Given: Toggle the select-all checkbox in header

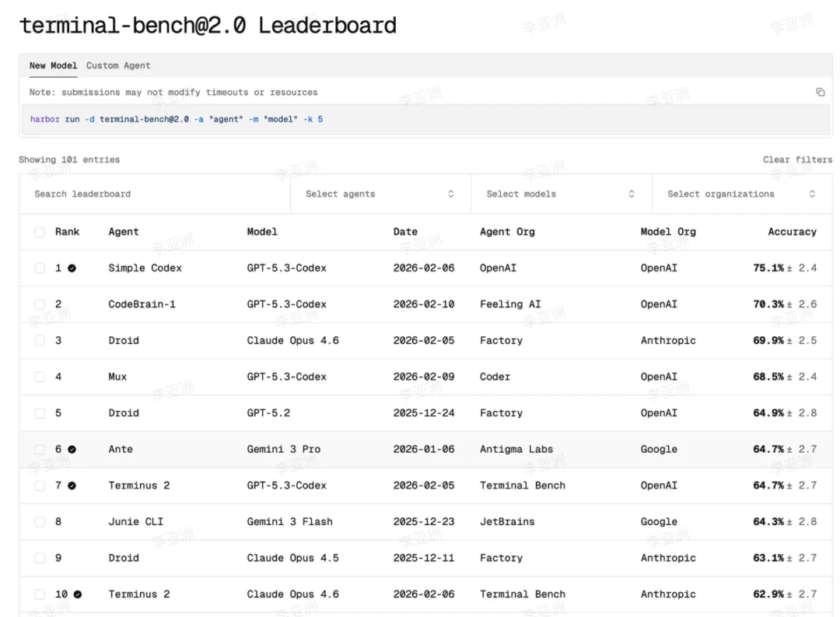Looking at the screenshot, I should click(x=40, y=232).
